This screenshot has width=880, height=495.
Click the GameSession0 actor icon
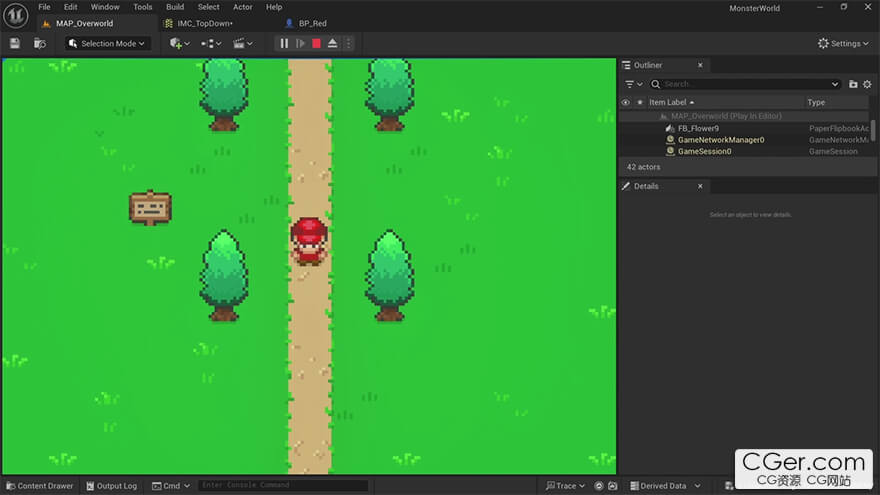click(x=670, y=152)
